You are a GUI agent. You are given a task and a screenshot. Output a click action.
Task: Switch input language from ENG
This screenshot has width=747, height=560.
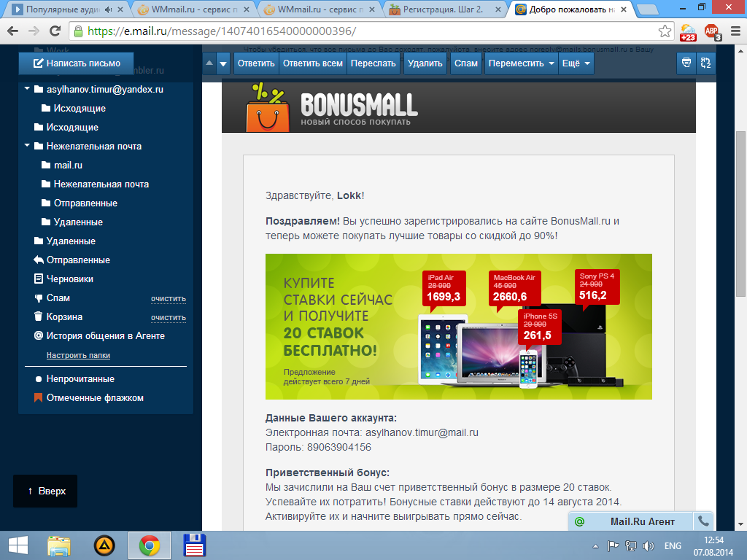point(673,545)
